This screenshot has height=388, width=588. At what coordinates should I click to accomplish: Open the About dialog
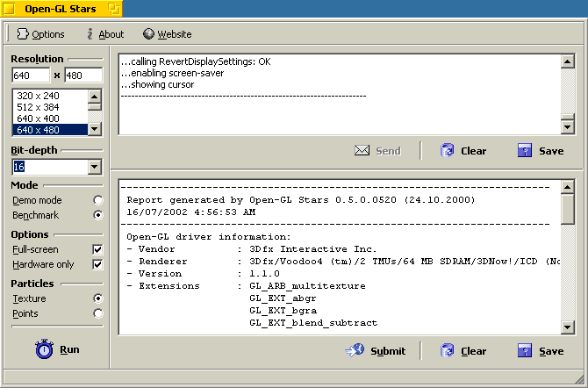pos(105,34)
